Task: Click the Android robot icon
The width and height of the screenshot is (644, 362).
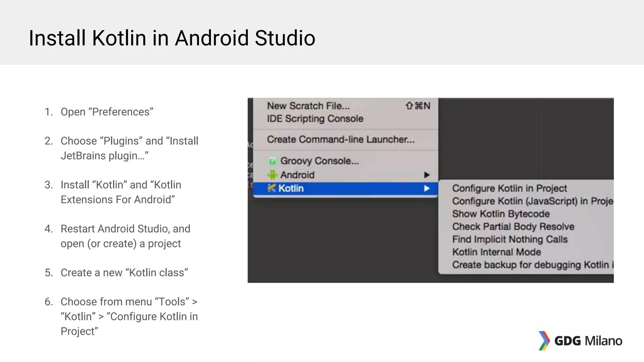Action: click(272, 175)
